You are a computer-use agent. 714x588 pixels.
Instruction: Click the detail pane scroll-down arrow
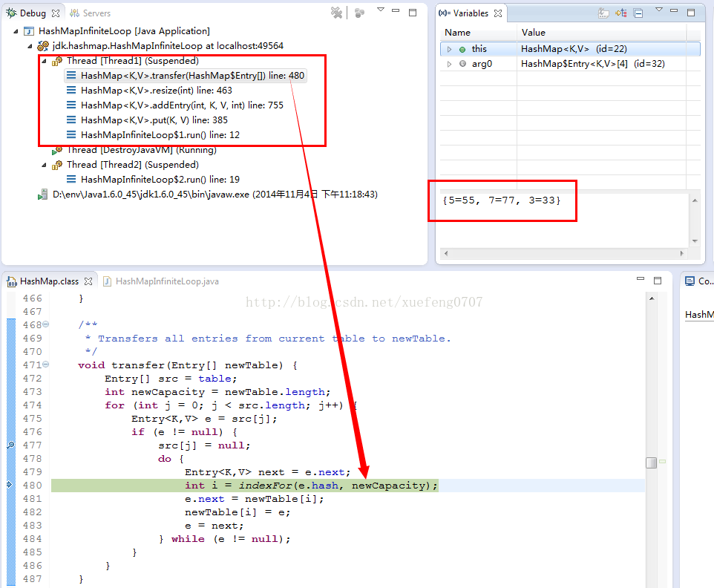695,241
